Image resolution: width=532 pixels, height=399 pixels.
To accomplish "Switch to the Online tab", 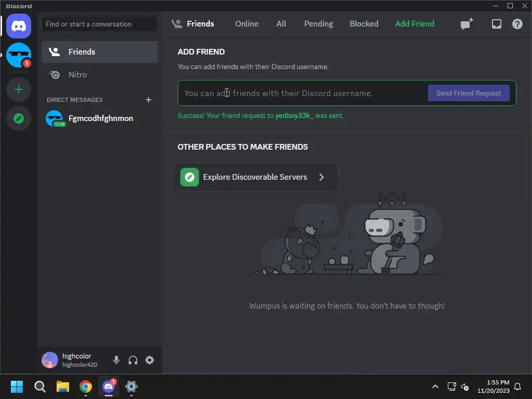I will tap(247, 24).
